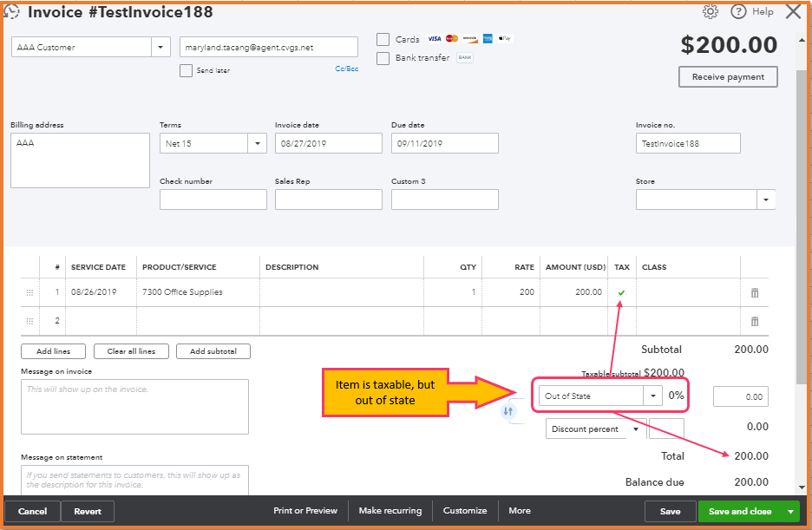Expand Save and close options arrow
Viewport: 812px width, 530px height.
[x=790, y=512]
